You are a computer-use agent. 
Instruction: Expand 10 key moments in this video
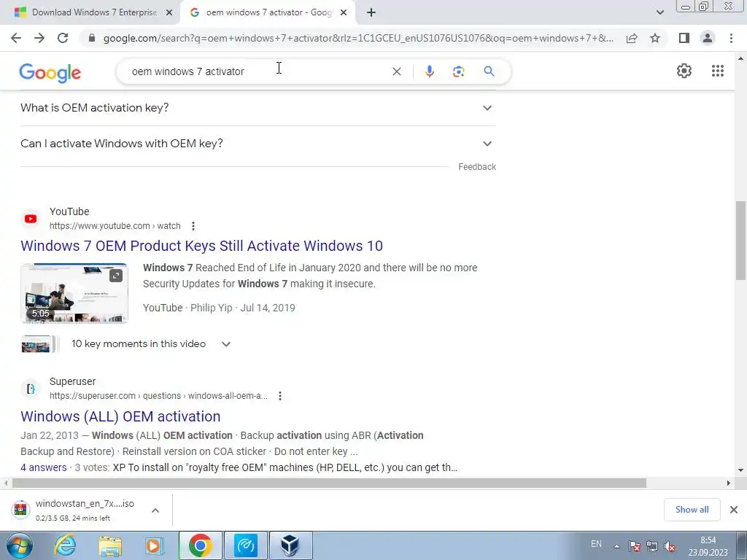226,344
